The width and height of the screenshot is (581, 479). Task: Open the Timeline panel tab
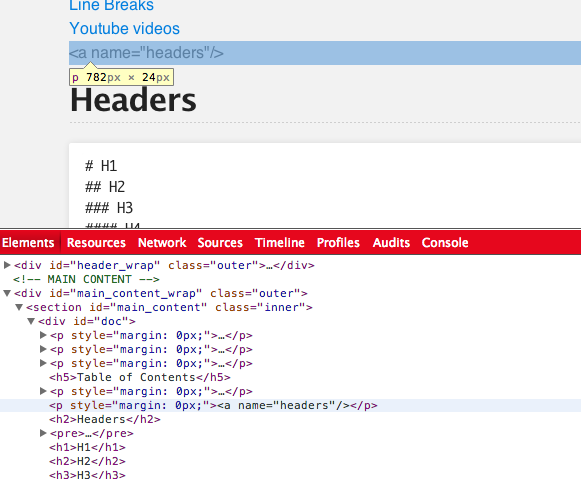280,243
